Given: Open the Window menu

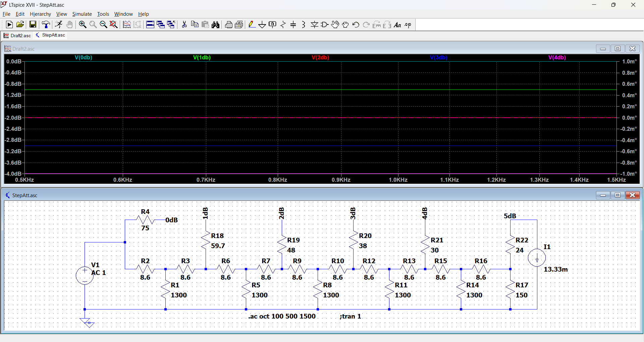Looking at the screenshot, I should tap(123, 14).
